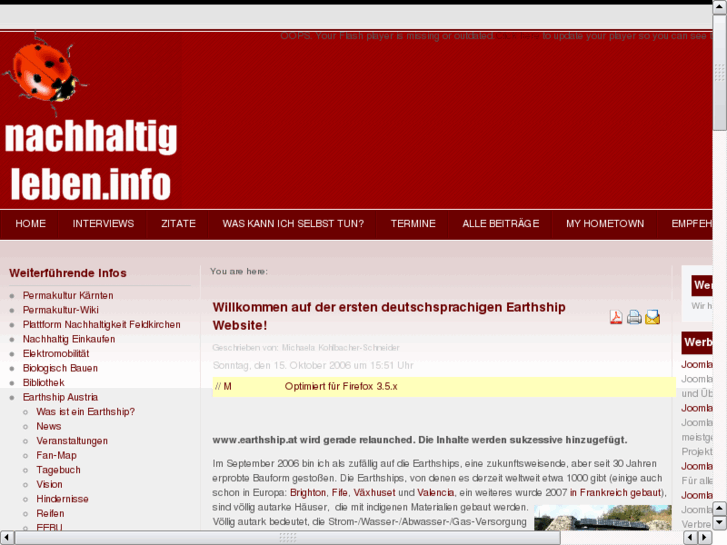This screenshot has height=545, width=727.
Task: Click the Valencia link in the article
Action: (x=435, y=493)
